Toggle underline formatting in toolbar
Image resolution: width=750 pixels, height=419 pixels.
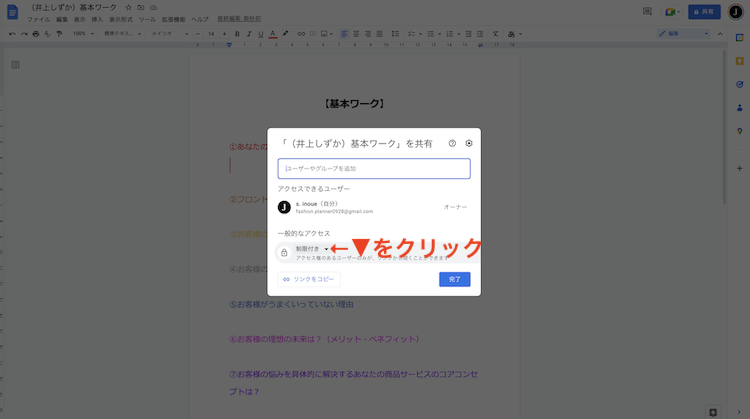coord(261,33)
